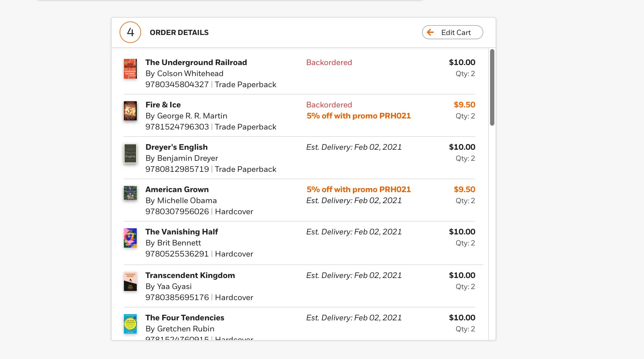Click the step 4 circle icon

click(x=130, y=32)
